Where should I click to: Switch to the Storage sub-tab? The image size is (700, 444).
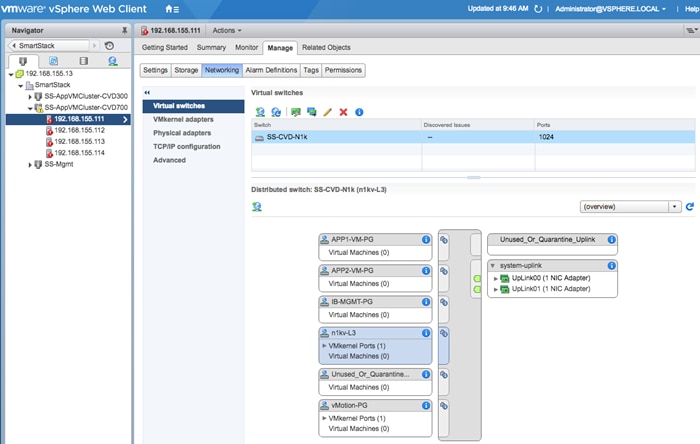click(186, 70)
